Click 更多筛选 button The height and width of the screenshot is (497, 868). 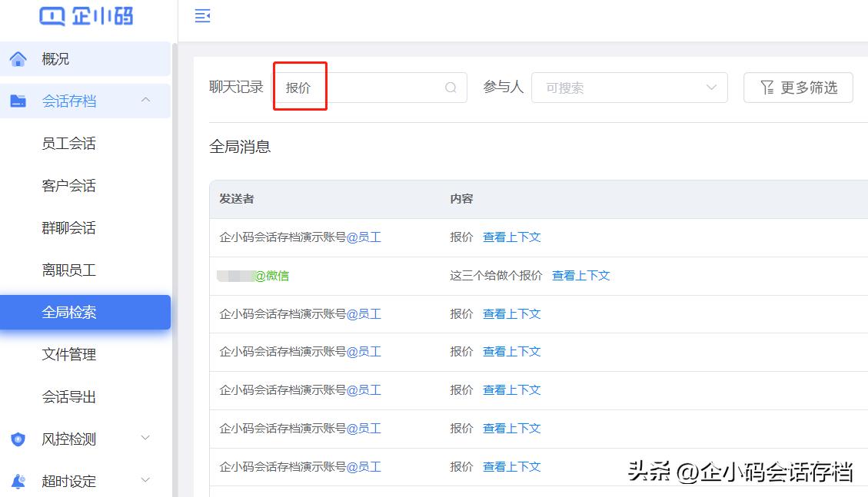click(x=798, y=88)
